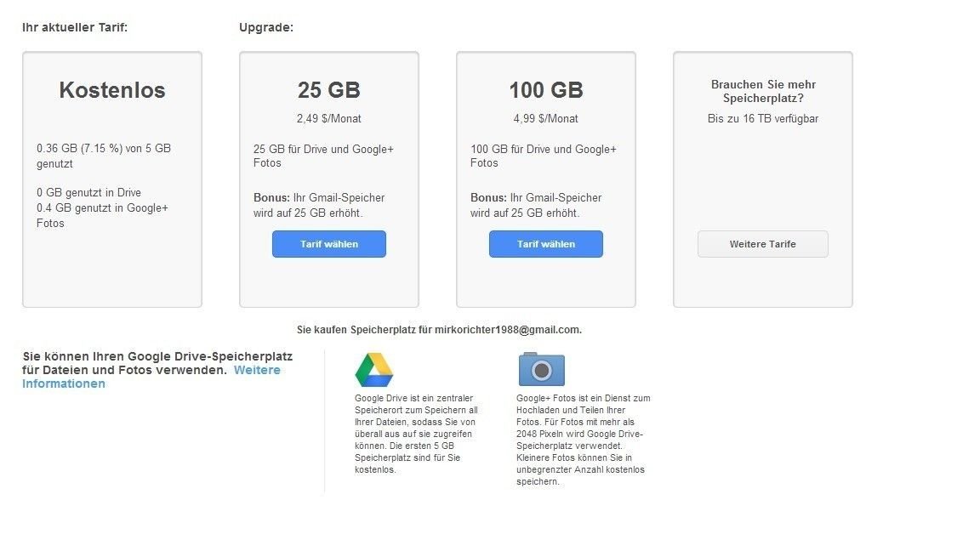Follow the Weitere Informationen link
980x551 pixels.
(x=151, y=377)
